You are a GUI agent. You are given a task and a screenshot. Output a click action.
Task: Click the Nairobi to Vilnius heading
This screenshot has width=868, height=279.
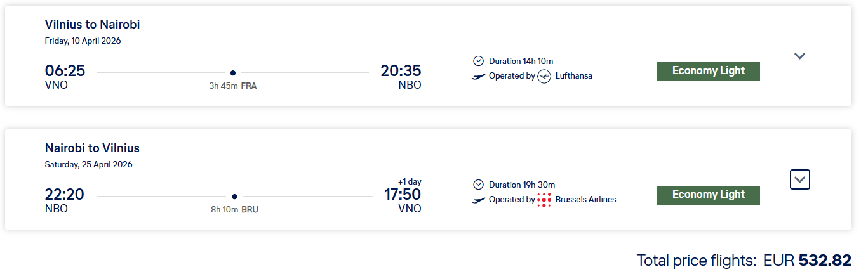92,148
